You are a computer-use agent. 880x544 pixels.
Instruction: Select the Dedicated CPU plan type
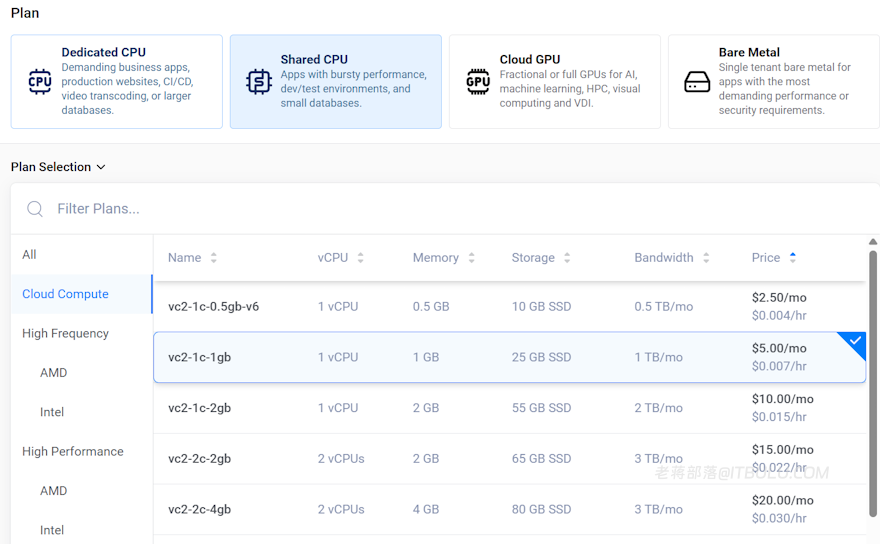click(117, 81)
